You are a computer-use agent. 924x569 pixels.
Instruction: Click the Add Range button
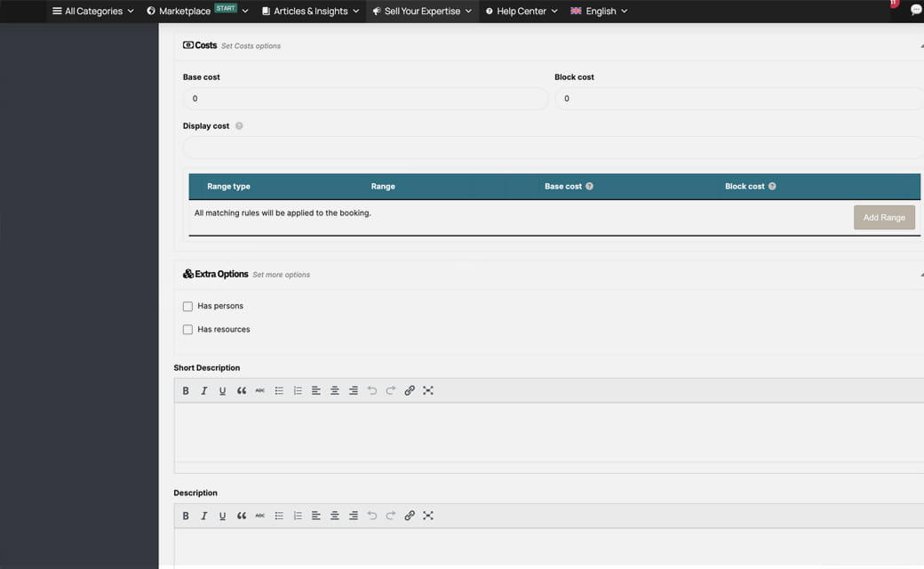coord(883,218)
